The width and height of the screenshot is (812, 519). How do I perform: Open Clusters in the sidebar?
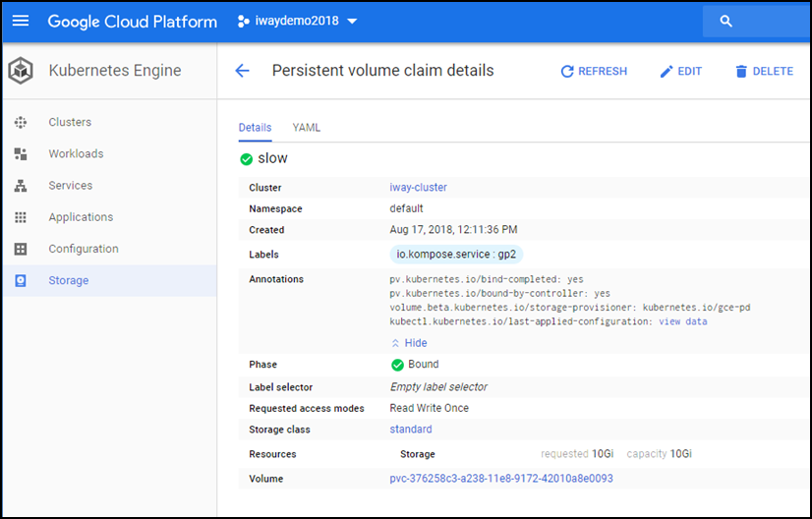[70, 122]
